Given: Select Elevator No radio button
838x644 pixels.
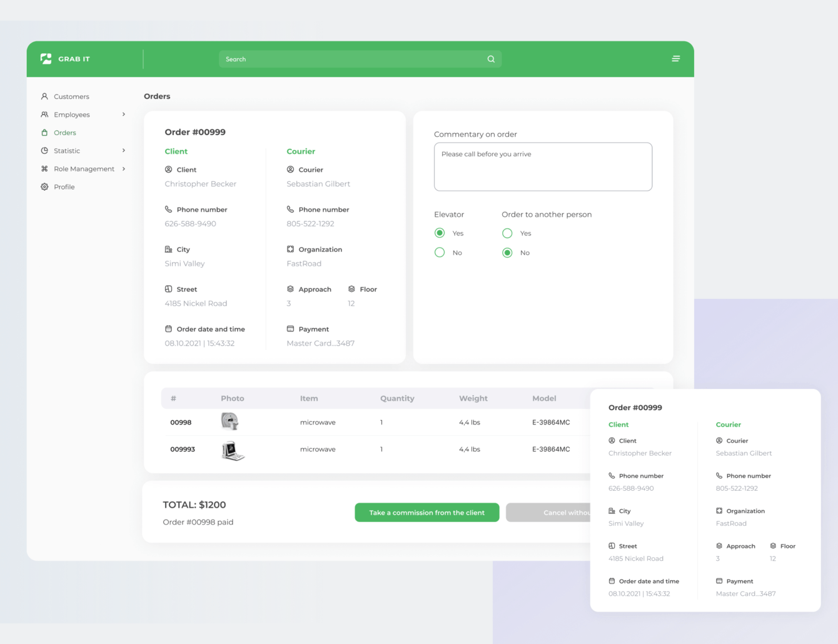Looking at the screenshot, I should click(440, 253).
